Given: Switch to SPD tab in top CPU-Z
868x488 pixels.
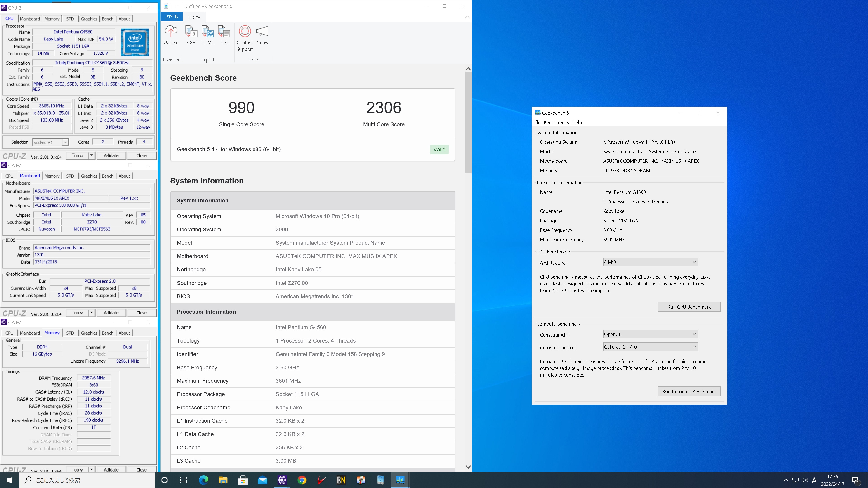Looking at the screenshot, I should coord(70,19).
